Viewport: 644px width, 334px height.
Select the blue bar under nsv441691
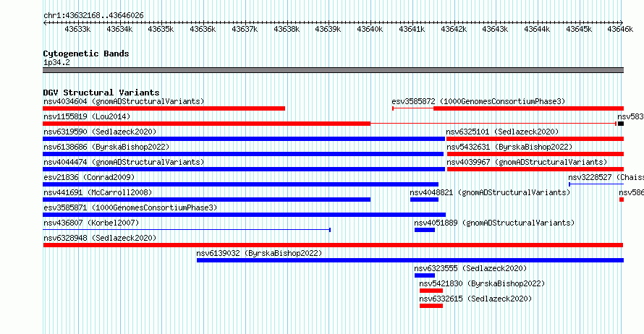click(207, 200)
